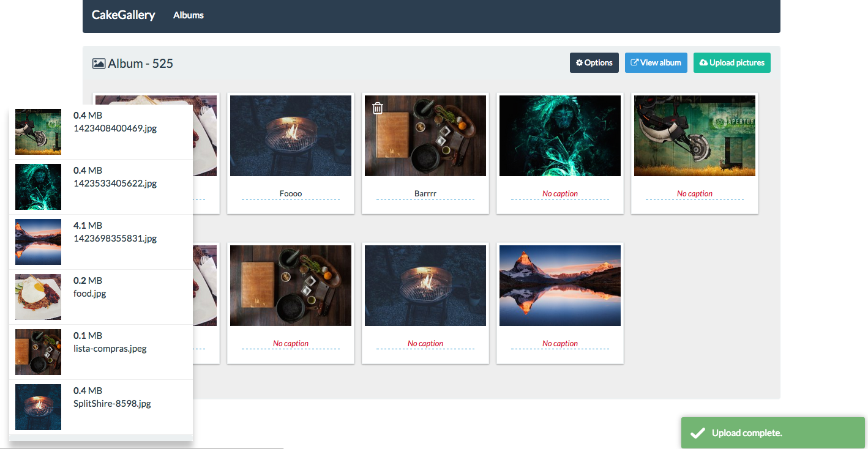Open the campfire grill photo in the album grid
868x449 pixels.
tap(290, 135)
